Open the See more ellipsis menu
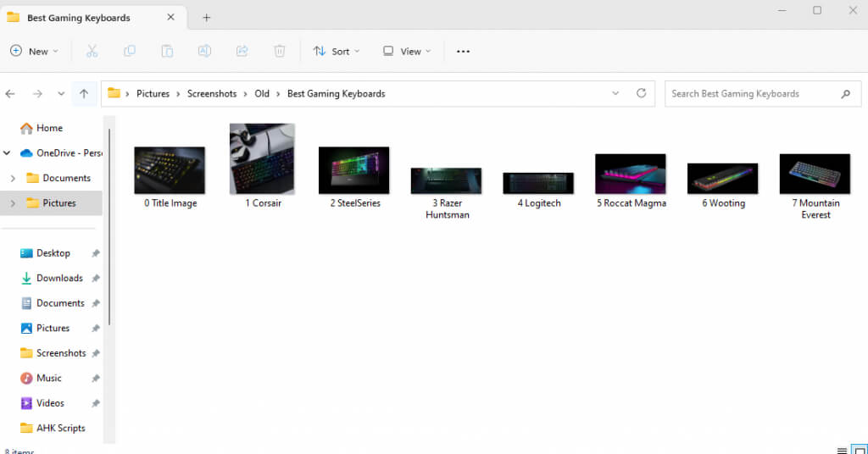Viewport: 868px width, 454px height. [x=463, y=51]
